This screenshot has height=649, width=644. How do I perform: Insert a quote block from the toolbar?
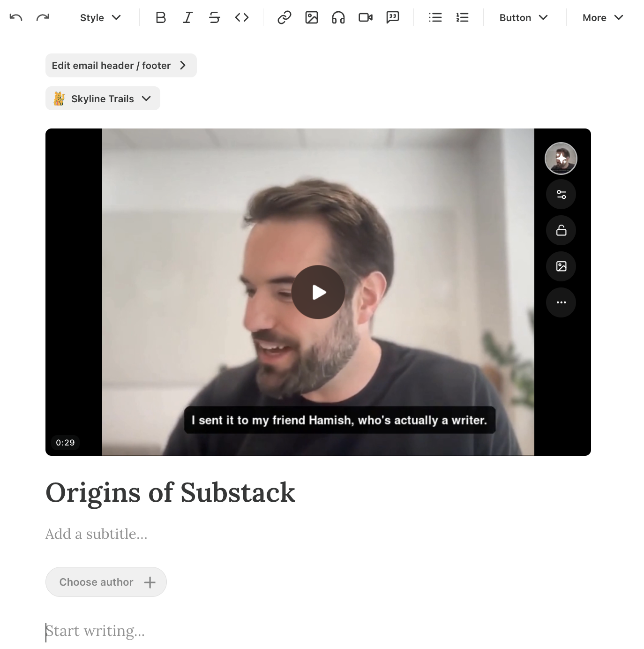click(393, 18)
